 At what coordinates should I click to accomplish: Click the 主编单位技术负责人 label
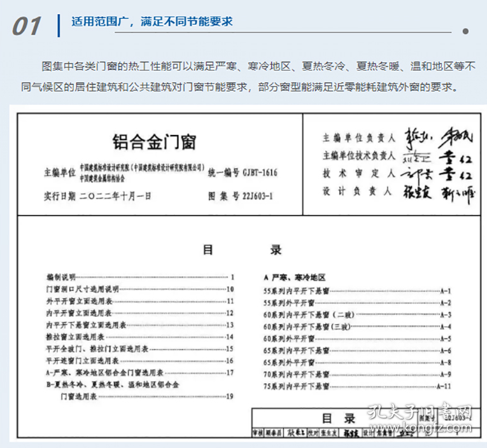click(359, 155)
